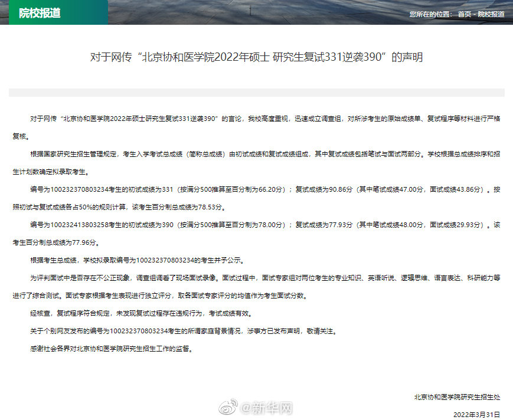The height and width of the screenshot is (420, 513).
Task: Go to 首页 breadcrumb link
Action: pos(464,14)
